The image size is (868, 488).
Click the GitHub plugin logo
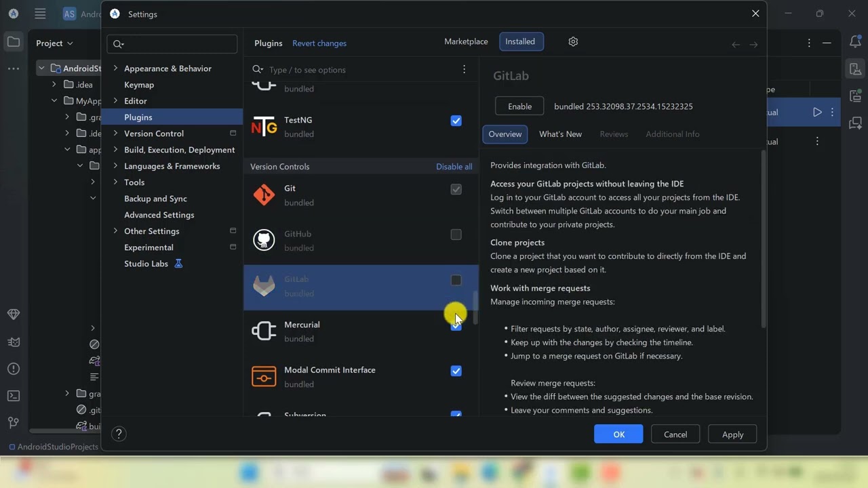click(264, 241)
